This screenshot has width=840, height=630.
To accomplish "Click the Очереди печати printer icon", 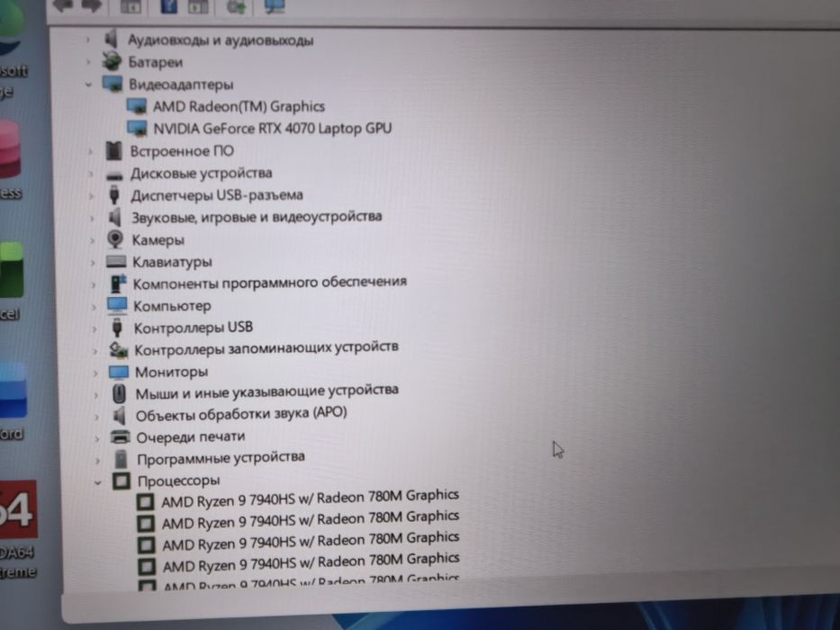I will 120,437.
